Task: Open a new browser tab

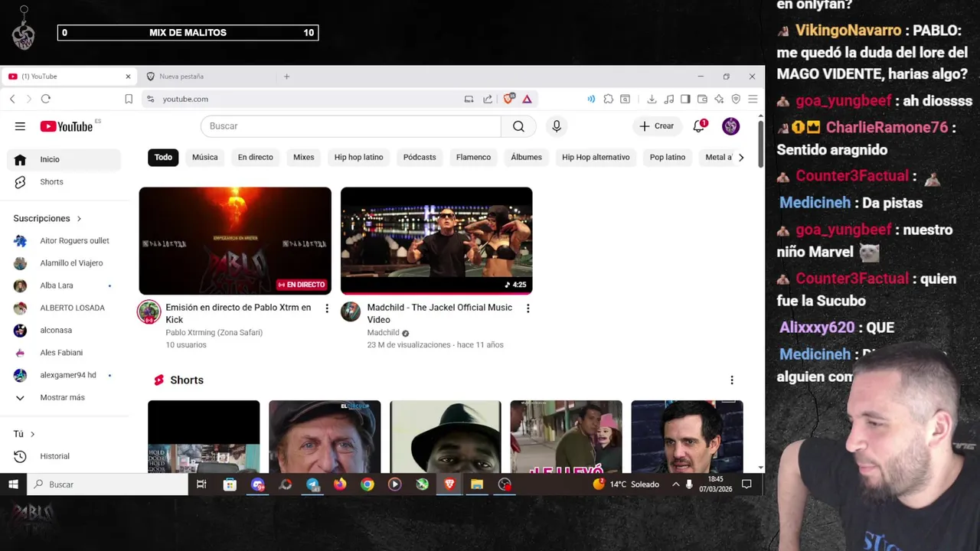Action: [x=287, y=77]
